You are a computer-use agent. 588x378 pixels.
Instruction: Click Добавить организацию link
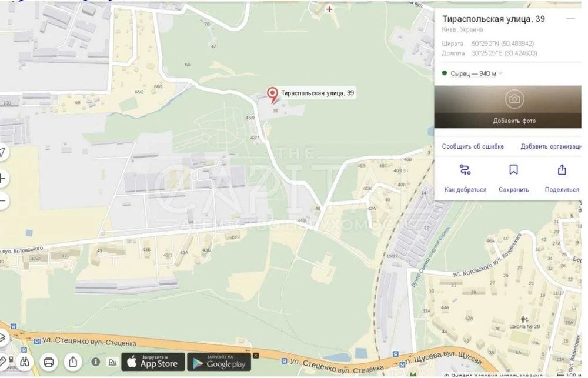click(551, 146)
